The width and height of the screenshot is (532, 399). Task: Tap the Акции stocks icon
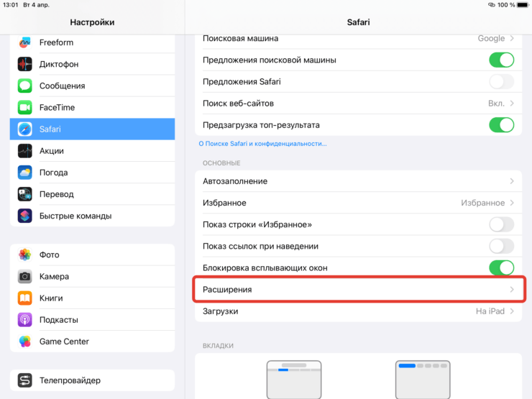pyautogui.click(x=24, y=151)
